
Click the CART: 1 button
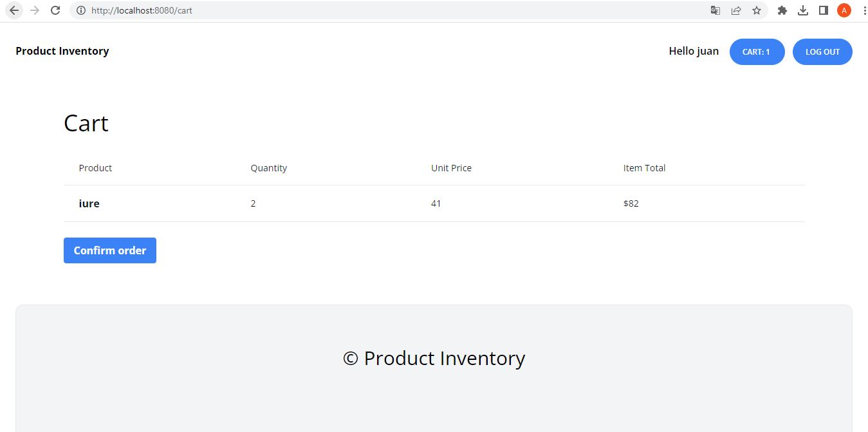pyautogui.click(x=757, y=52)
